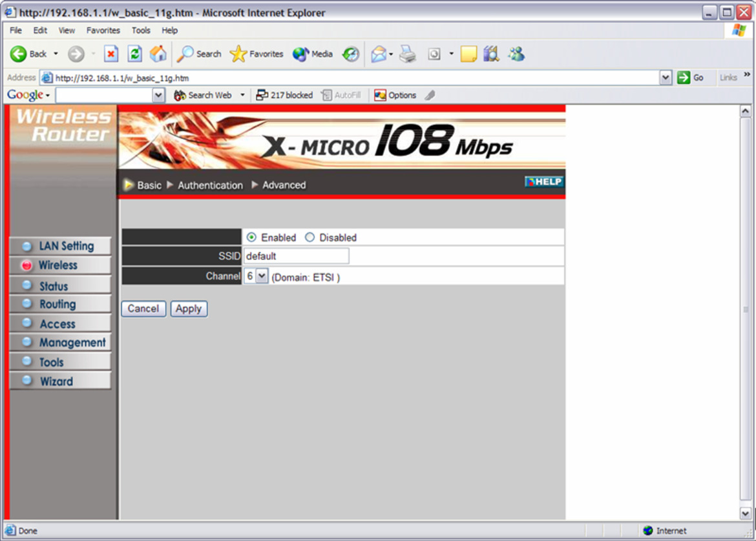Click the Google toolbar Options icon

click(x=380, y=96)
